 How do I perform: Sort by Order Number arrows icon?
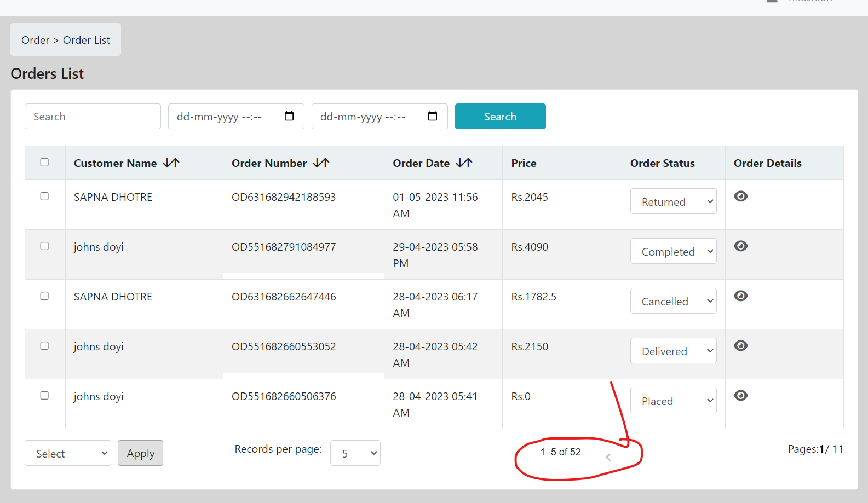point(321,163)
